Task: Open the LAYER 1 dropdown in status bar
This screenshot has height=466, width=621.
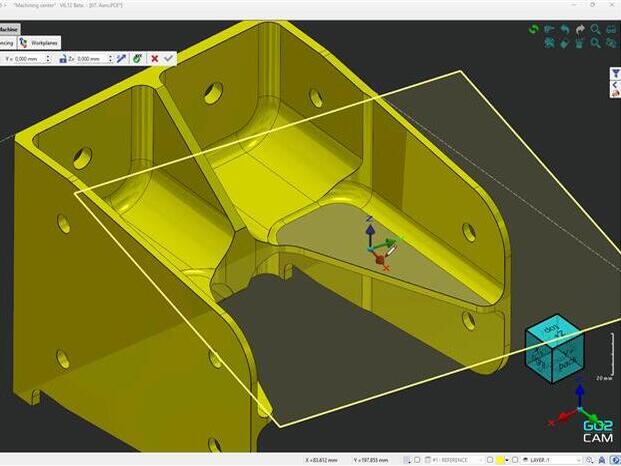Action: coord(552,460)
